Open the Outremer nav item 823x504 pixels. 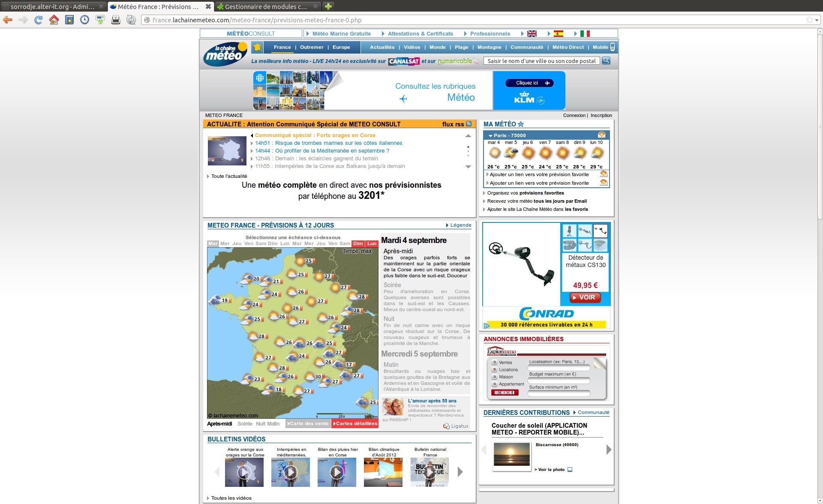(x=312, y=47)
